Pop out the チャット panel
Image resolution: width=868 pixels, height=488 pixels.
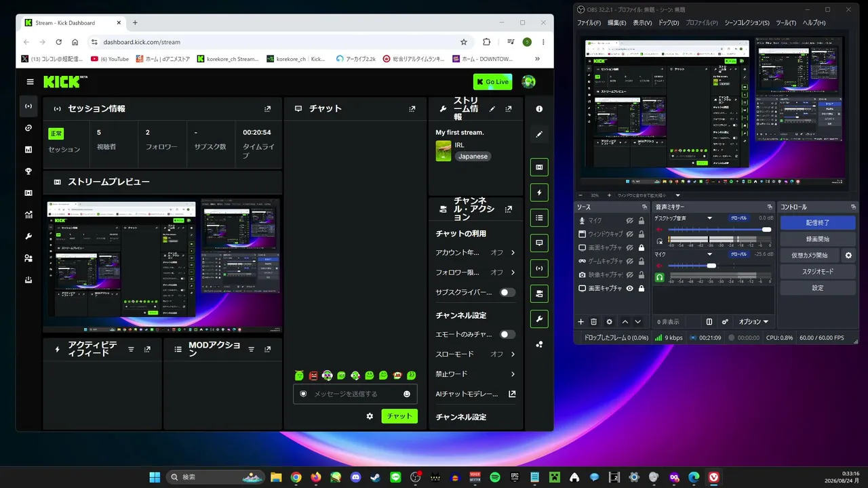click(x=412, y=108)
